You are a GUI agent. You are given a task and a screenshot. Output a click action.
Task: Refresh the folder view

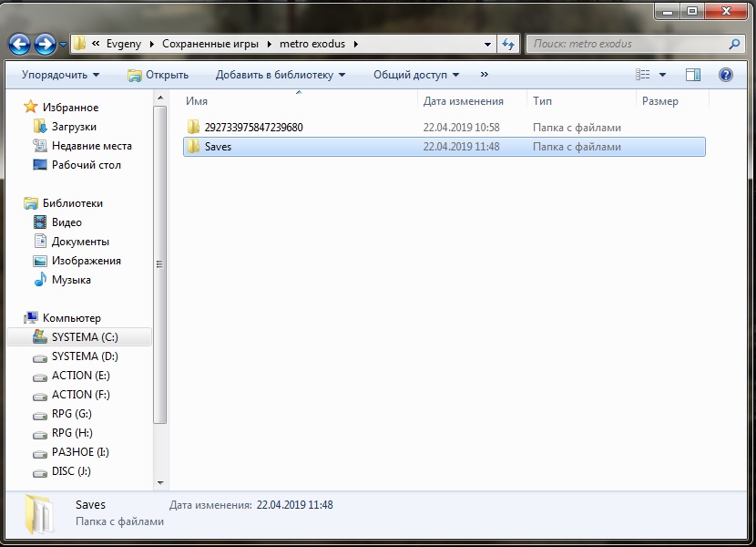coord(508,45)
